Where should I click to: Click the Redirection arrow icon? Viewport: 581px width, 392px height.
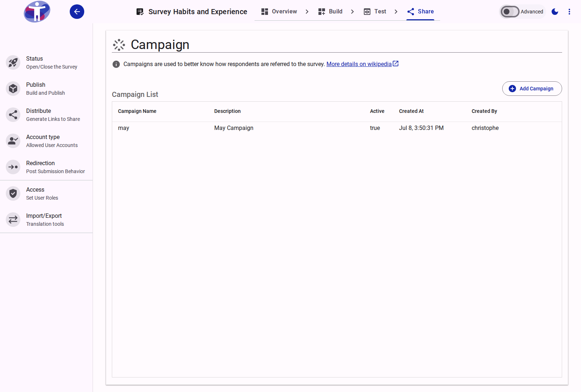tap(13, 167)
